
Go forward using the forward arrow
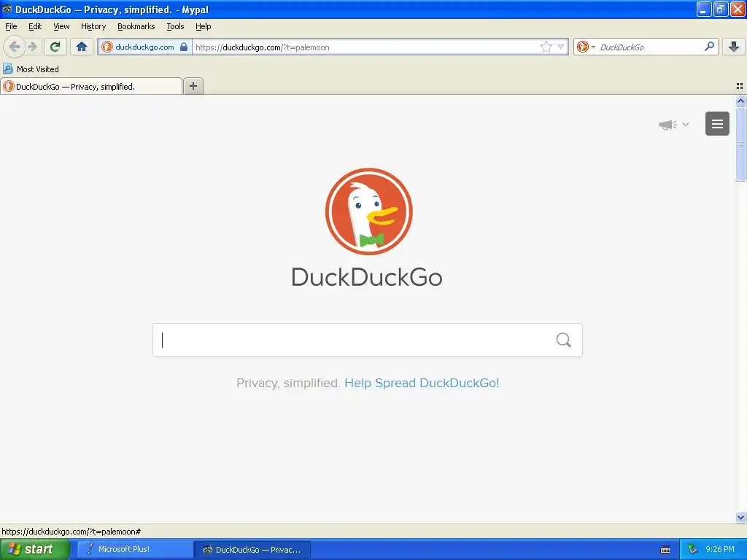[x=33, y=47]
